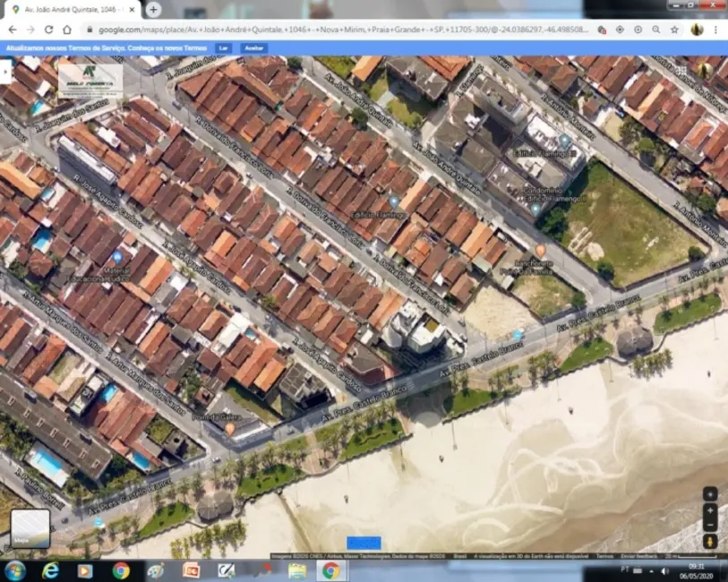
Task: Open the Windows Start menu
Action: click(15, 570)
